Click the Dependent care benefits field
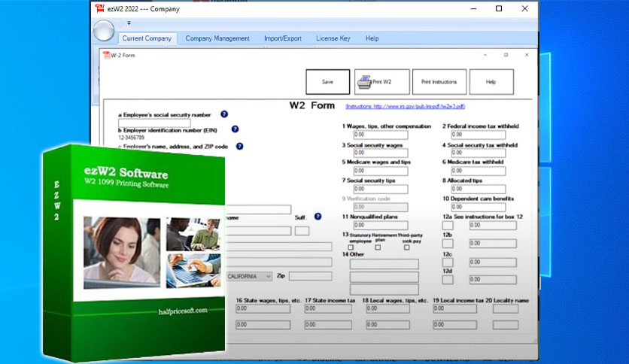 pyautogui.click(x=479, y=207)
